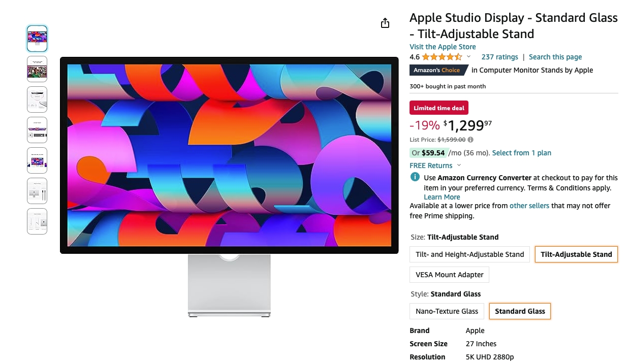Click Search this page link
The height and width of the screenshot is (364, 628).
[555, 57]
